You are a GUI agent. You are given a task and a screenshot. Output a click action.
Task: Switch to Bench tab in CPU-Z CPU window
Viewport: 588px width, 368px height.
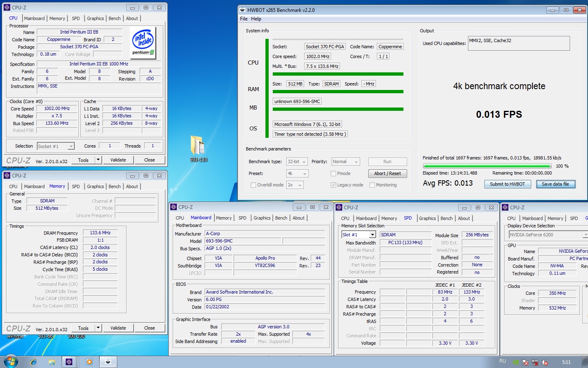click(x=115, y=18)
